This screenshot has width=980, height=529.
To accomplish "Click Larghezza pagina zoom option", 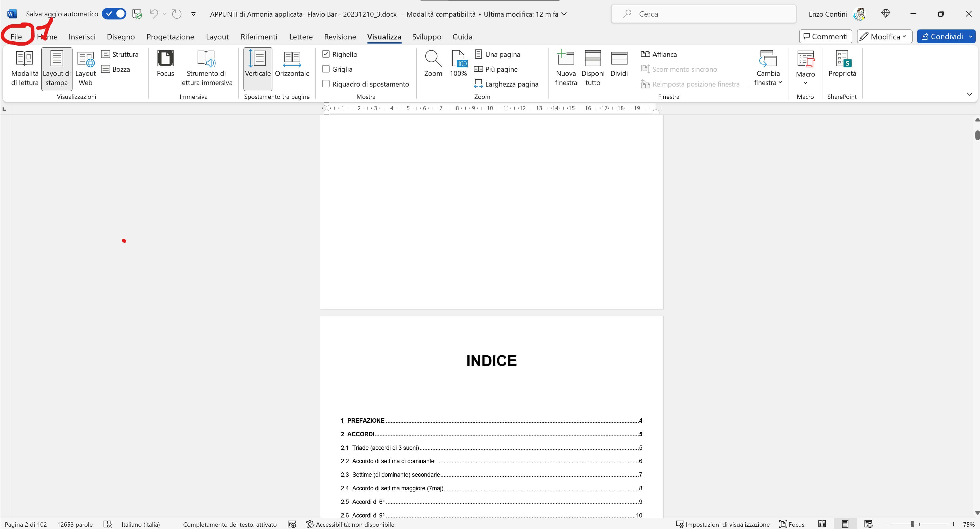I will (x=506, y=84).
